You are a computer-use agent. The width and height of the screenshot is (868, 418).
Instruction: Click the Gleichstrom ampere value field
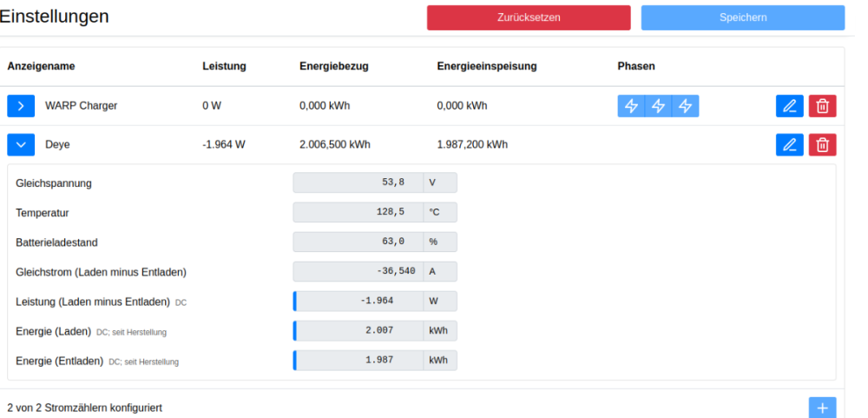click(358, 272)
